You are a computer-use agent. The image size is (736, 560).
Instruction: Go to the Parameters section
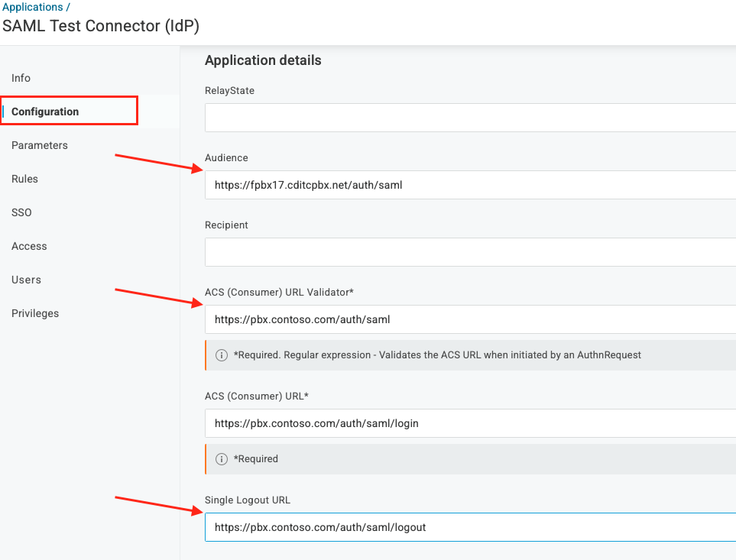(40, 145)
